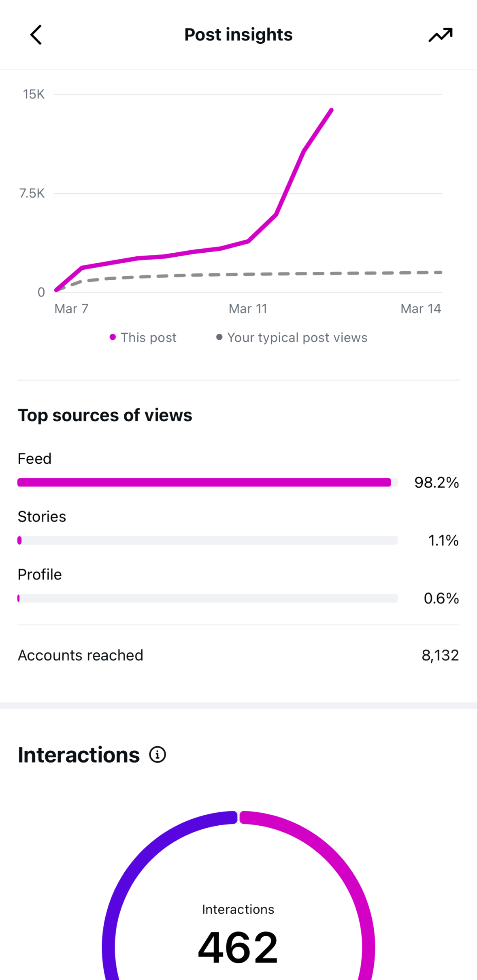Click the Mar 7 axis label

coord(71,309)
